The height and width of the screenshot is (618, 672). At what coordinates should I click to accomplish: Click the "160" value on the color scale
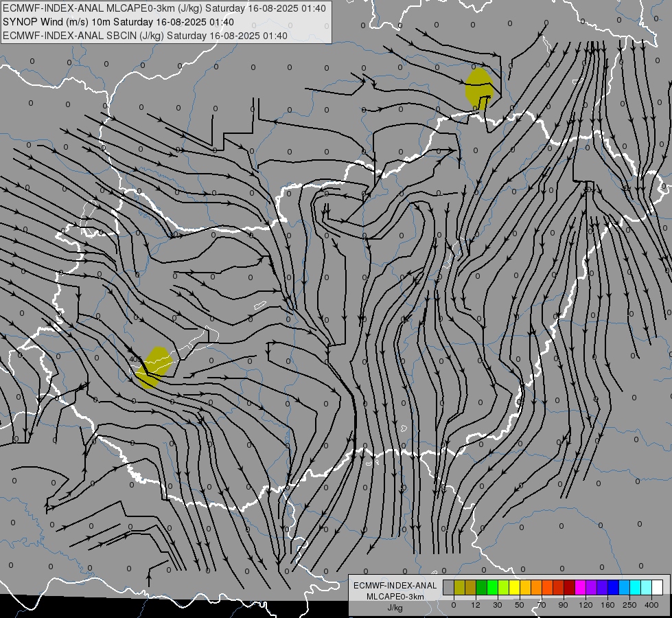[607, 605]
